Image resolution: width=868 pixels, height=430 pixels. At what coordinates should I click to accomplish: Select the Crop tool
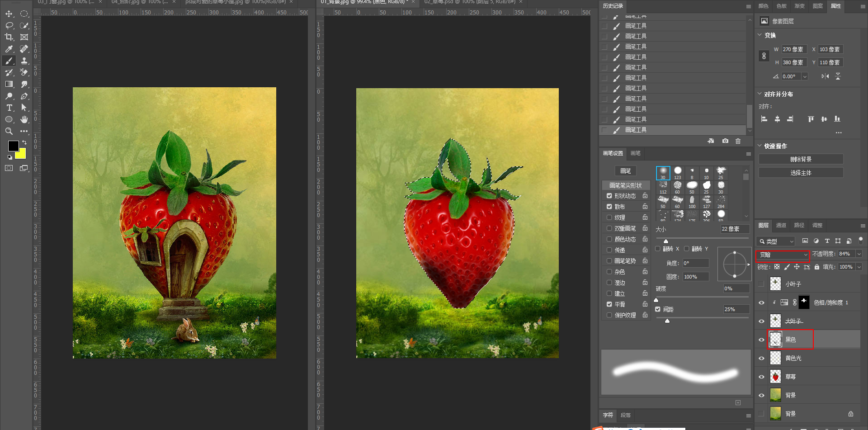(x=9, y=37)
